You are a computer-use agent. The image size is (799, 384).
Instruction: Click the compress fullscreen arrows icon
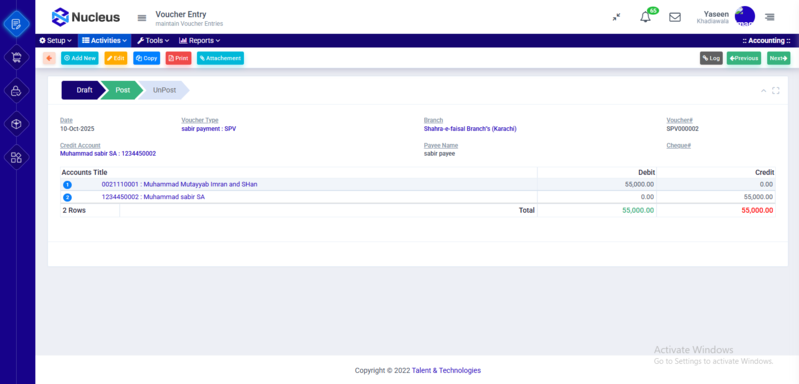pyautogui.click(x=616, y=17)
